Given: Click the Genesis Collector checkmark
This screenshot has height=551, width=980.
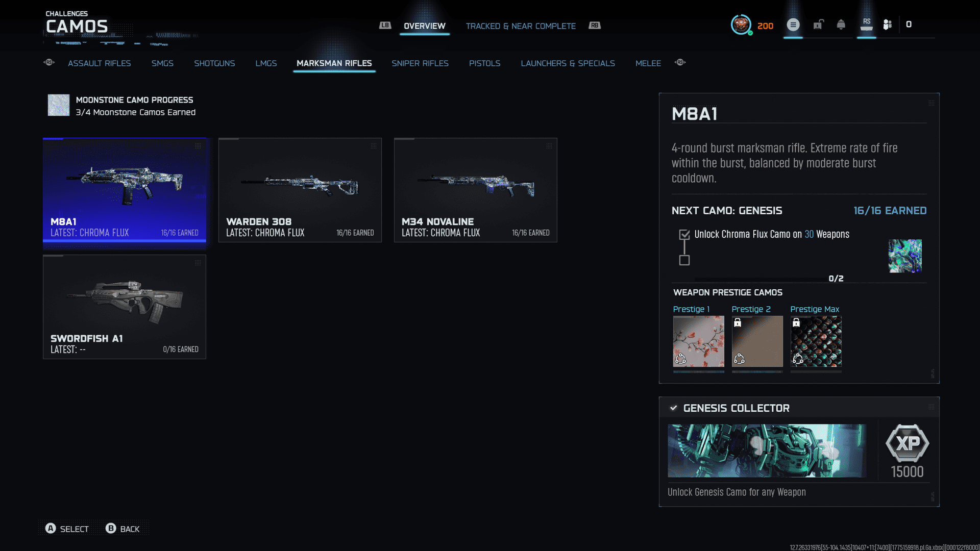Looking at the screenshot, I should [x=673, y=408].
